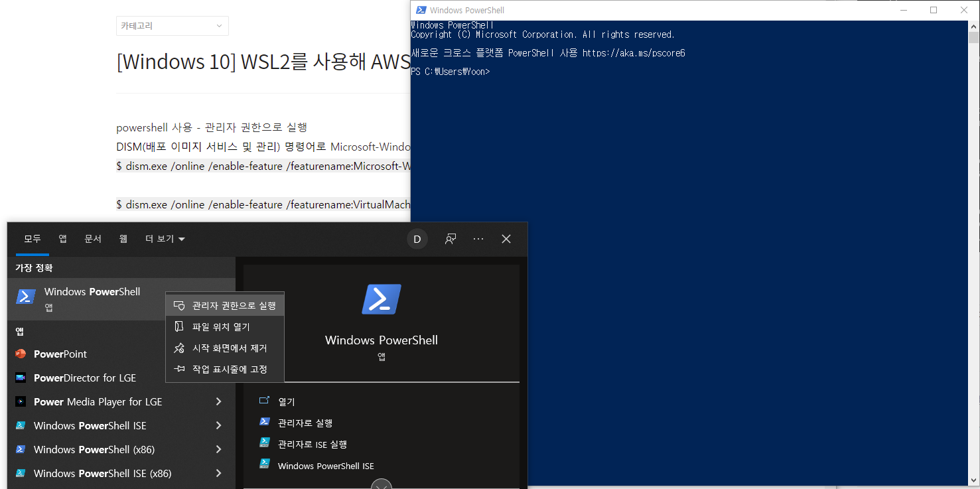This screenshot has width=980, height=489.
Task: Choose 관리자 권한으로 실행 from context menu
Action: pos(225,306)
